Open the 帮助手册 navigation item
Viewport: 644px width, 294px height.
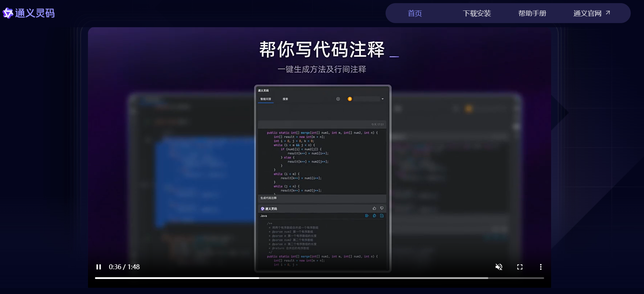[532, 13]
